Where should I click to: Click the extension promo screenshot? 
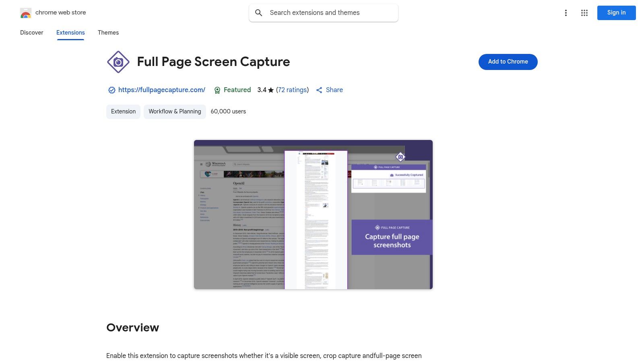point(313,214)
